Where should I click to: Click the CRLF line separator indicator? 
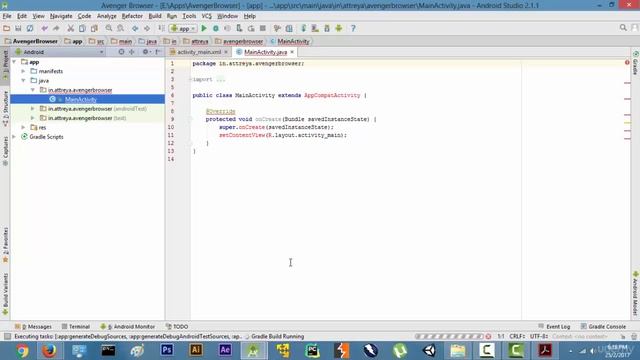click(517, 336)
